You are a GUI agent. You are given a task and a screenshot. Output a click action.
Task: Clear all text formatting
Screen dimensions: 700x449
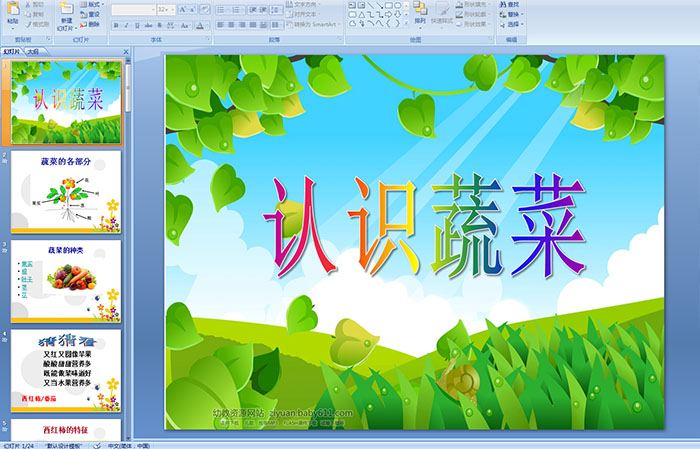(x=205, y=9)
